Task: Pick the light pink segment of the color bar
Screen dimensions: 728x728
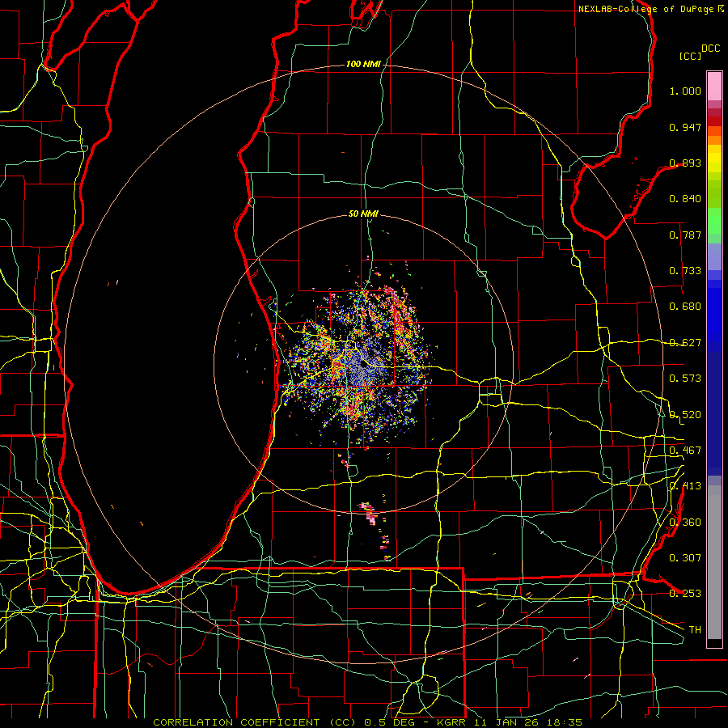Action: 714,87
